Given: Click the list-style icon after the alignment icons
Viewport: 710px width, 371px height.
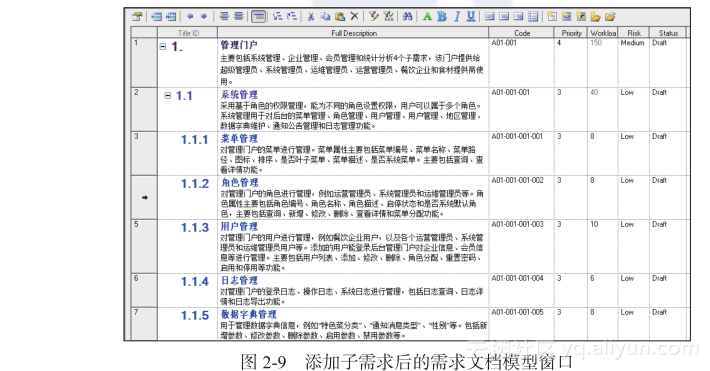Looking at the screenshot, I should click(533, 17).
